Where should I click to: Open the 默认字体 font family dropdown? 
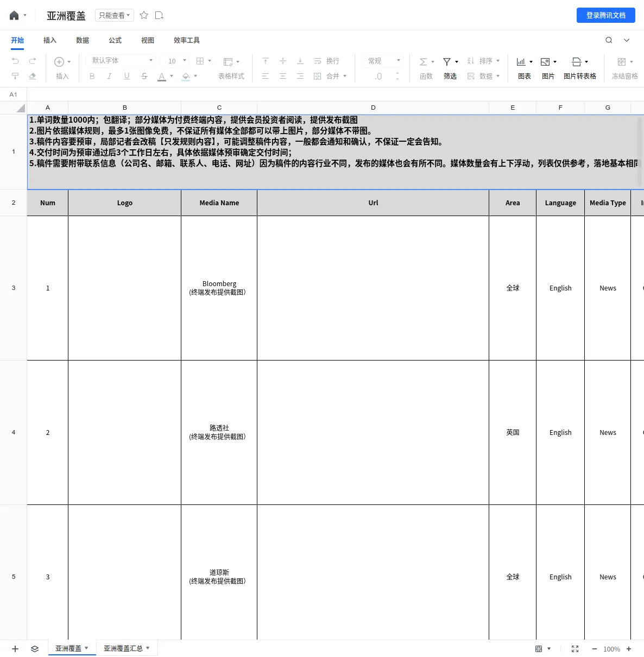122,61
